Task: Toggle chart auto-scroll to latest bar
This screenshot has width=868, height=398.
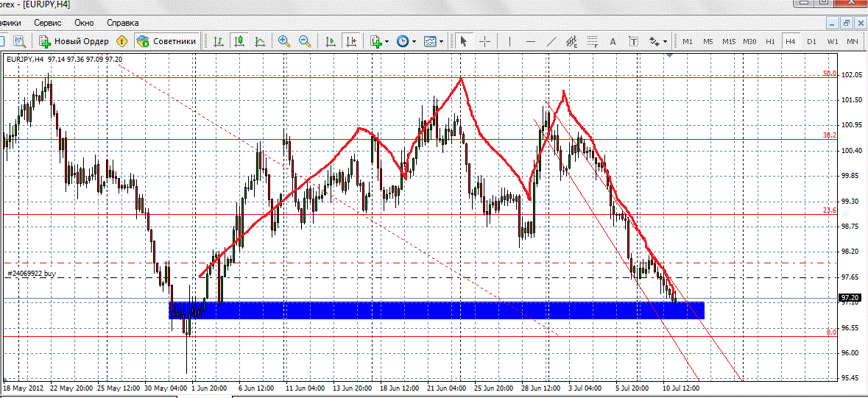Action: coord(331,41)
